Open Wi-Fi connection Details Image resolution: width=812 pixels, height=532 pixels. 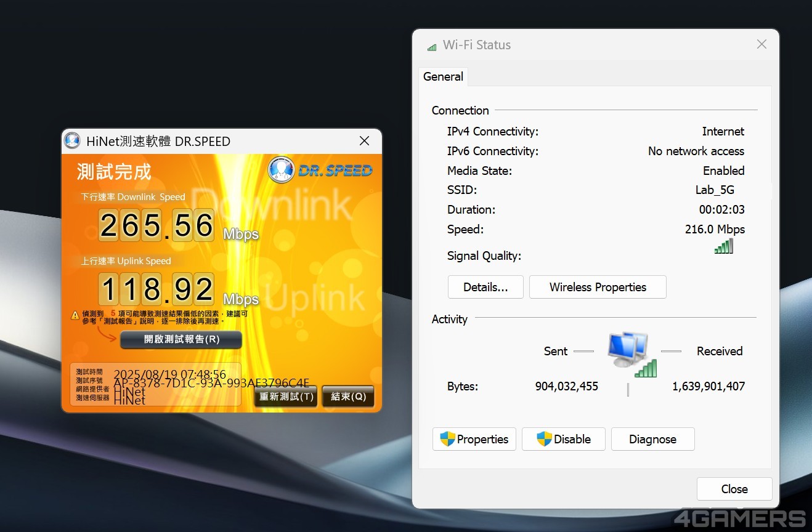click(485, 287)
